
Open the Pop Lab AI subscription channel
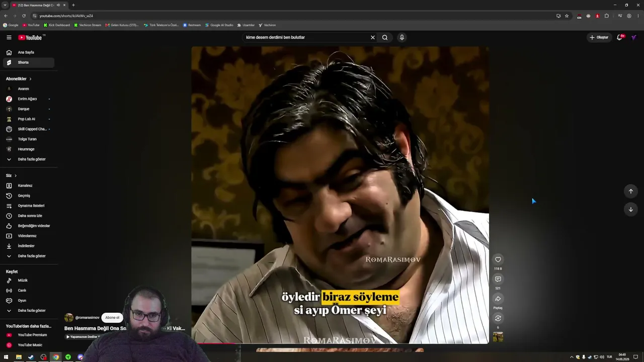pyautogui.click(x=29, y=119)
